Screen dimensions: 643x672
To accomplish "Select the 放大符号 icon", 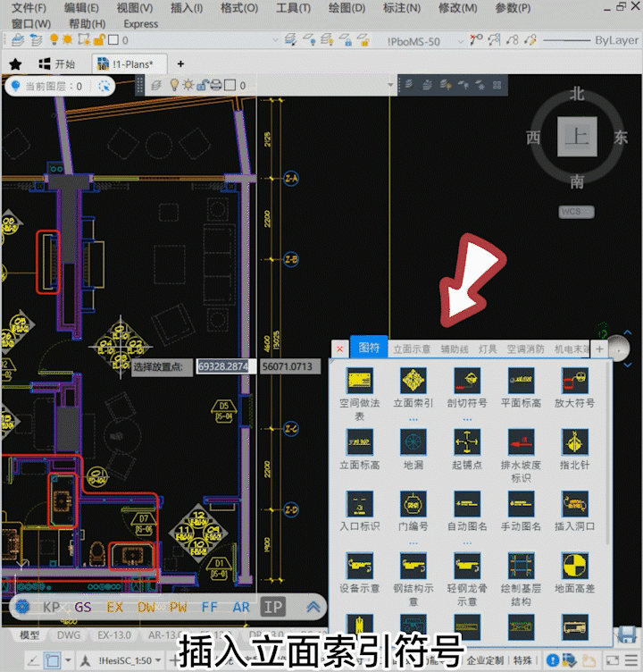I will 574,380.
